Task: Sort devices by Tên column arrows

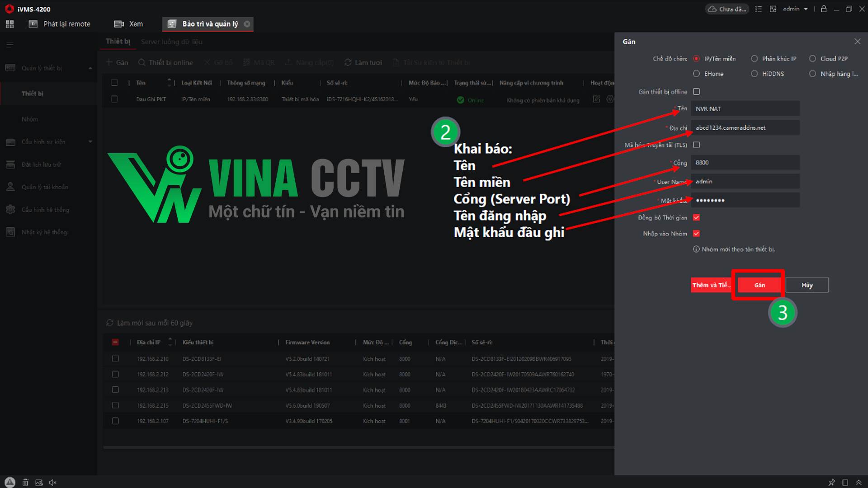Action: click(x=170, y=82)
